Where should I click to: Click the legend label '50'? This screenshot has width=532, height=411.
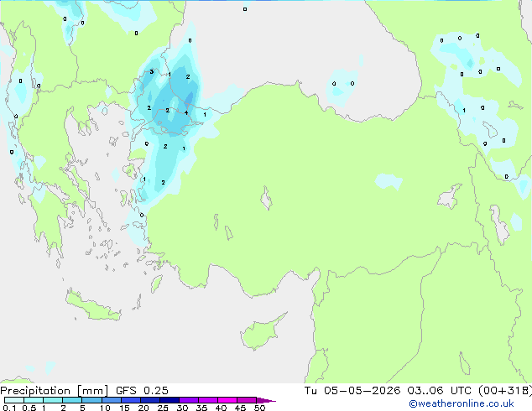pyautogui.click(x=259, y=408)
